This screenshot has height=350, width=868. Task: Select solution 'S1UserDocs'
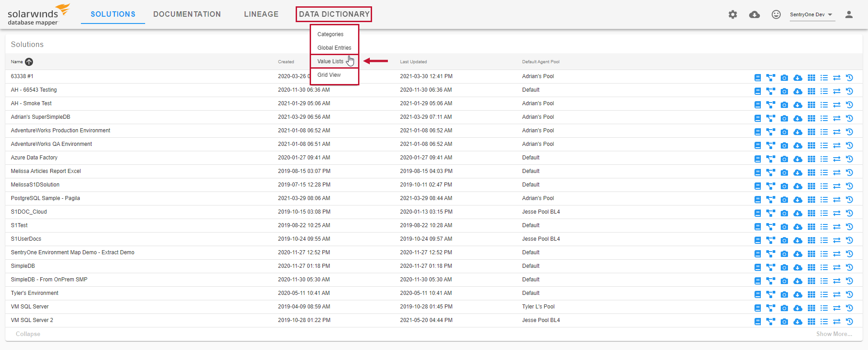click(26, 239)
